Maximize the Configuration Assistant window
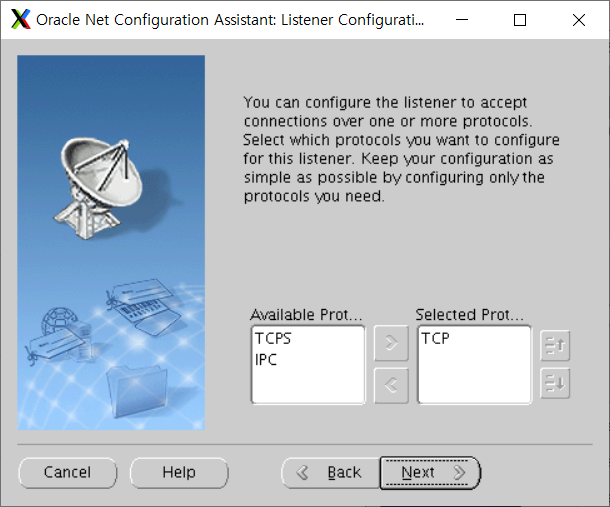Image resolution: width=610 pixels, height=507 pixels. pos(520,19)
